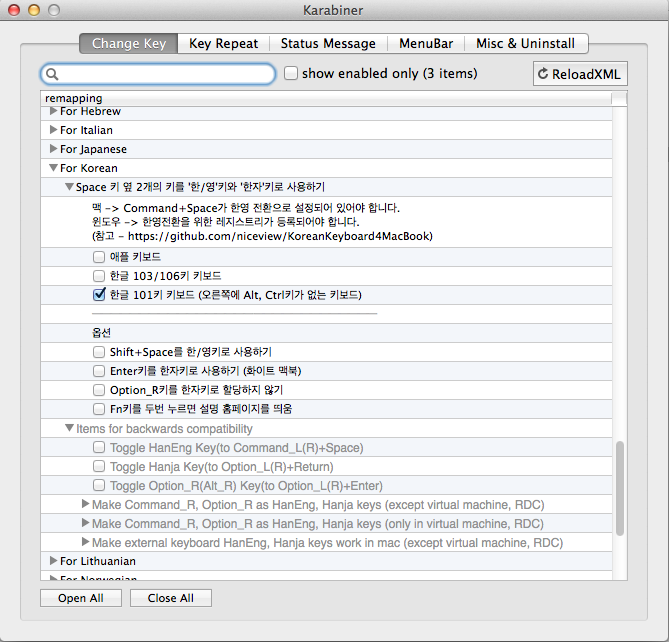Screen dimensions: 669x642
Task: Expand Make Command_R HanEng except virtual machine
Action: click(85, 504)
